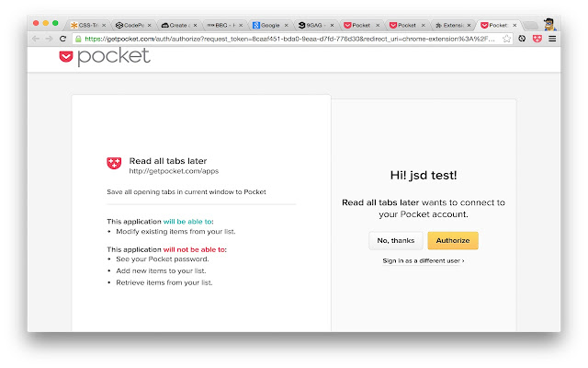Close the Google tab
Image resolution: width=588 pixels, height=368 pixels.
click(x=286, y=25)
